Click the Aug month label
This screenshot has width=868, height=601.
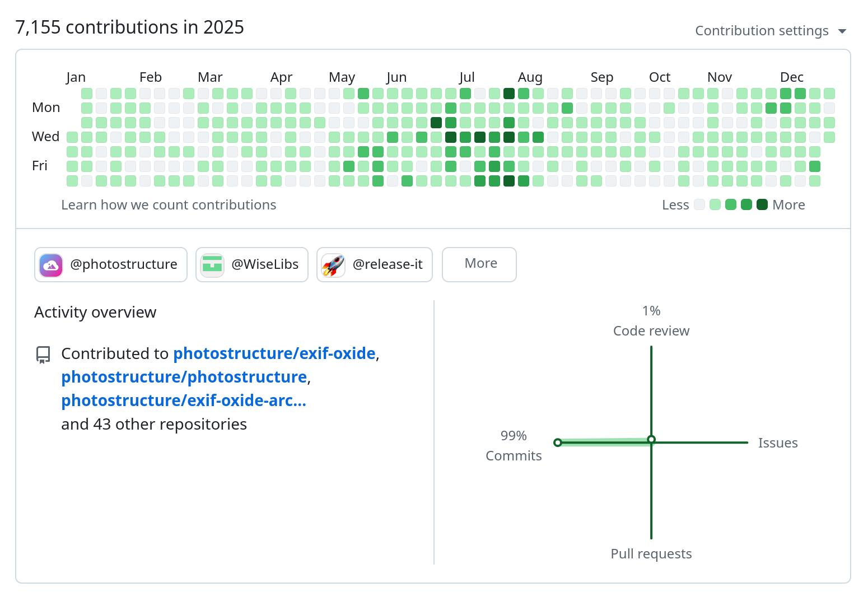point(530,77)
